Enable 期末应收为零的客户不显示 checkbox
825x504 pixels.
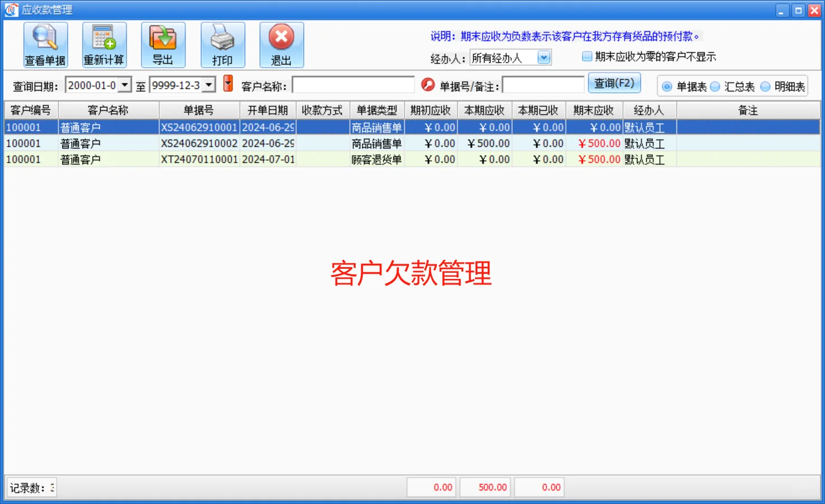pyautogui.click(x=586, y=56)
